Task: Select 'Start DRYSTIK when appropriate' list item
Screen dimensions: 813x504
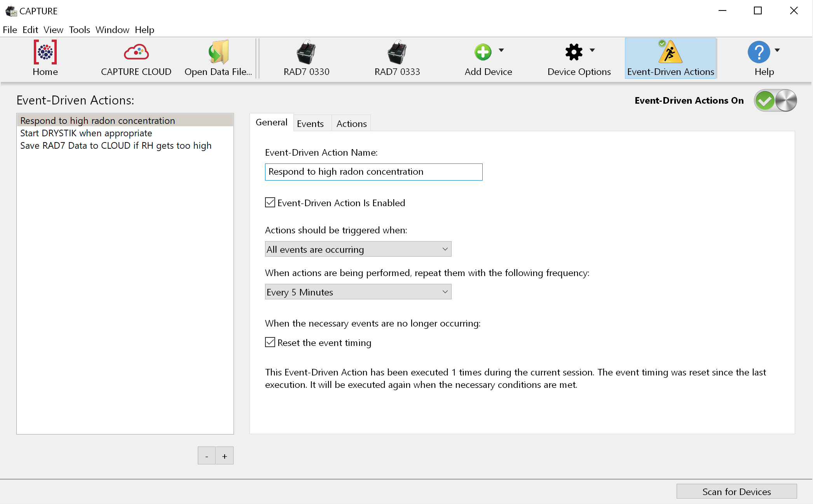Action: (x=125, y=133)
